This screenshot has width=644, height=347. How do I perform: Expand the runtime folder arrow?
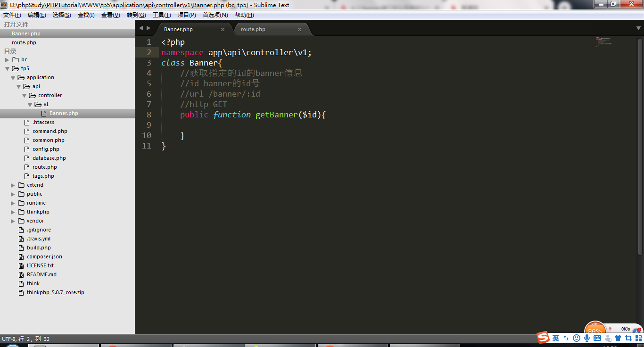[13, 203]
